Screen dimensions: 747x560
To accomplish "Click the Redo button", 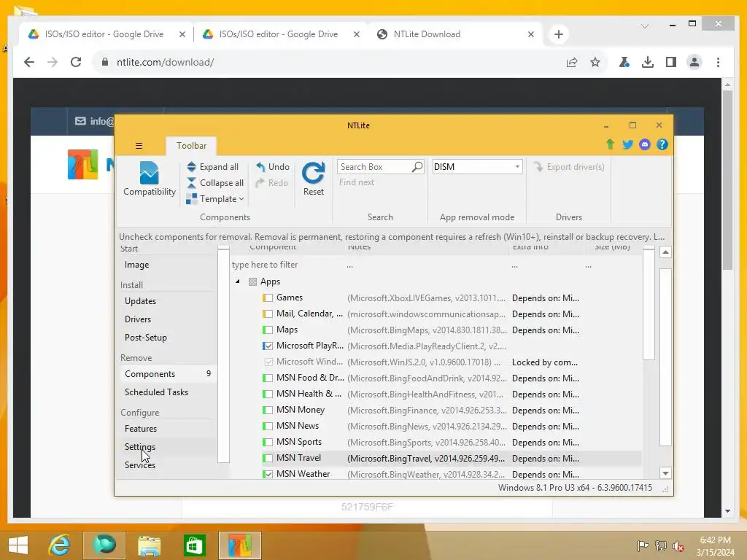I will (271, 183).
